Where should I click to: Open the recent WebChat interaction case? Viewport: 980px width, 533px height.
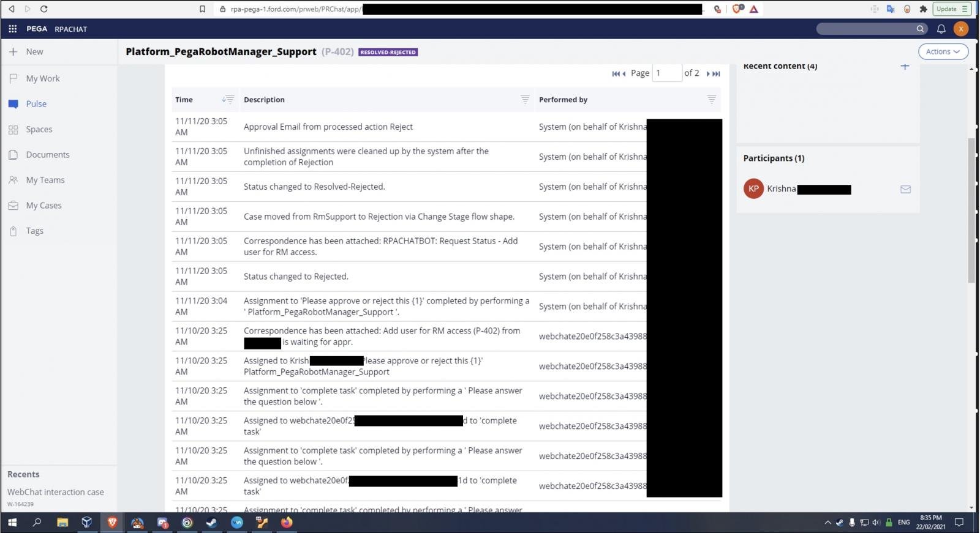[x=56, y=492]
